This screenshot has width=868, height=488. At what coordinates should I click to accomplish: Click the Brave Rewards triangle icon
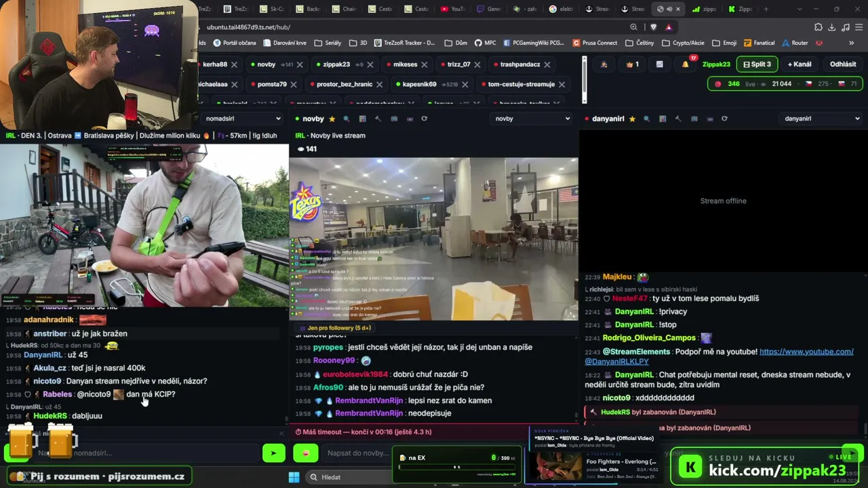pyautogui.click(x=669, y=27)
